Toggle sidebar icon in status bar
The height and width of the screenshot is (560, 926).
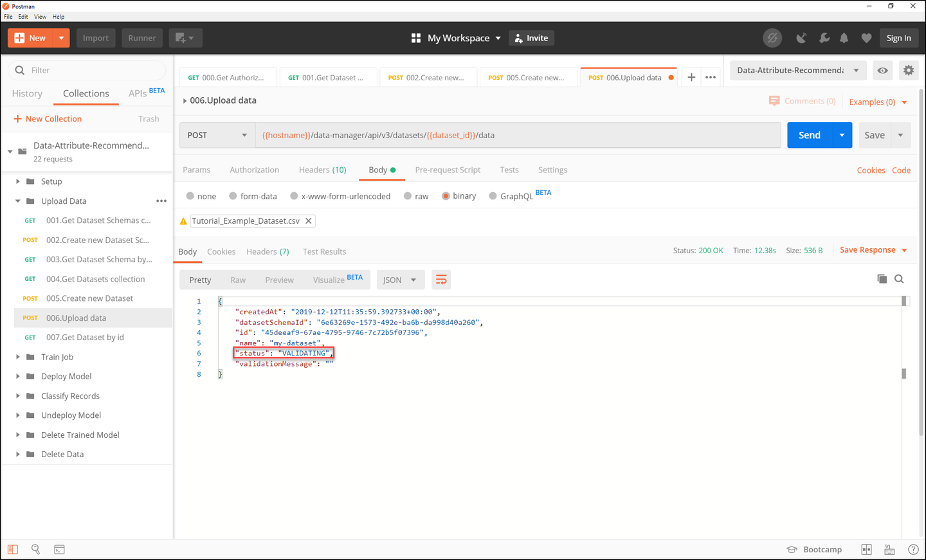point(13,549)
